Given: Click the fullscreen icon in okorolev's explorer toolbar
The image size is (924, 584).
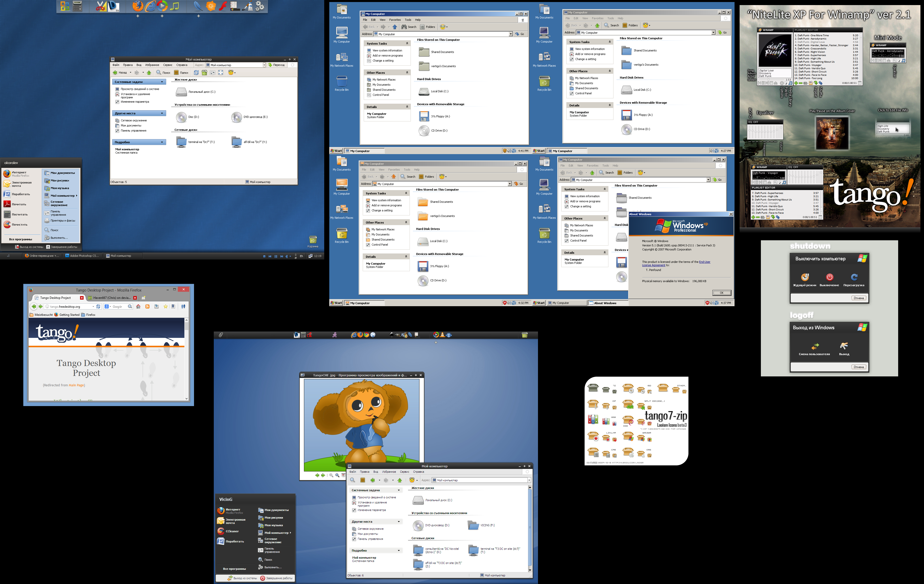Looking at the screenshot, I should point(221,72).
